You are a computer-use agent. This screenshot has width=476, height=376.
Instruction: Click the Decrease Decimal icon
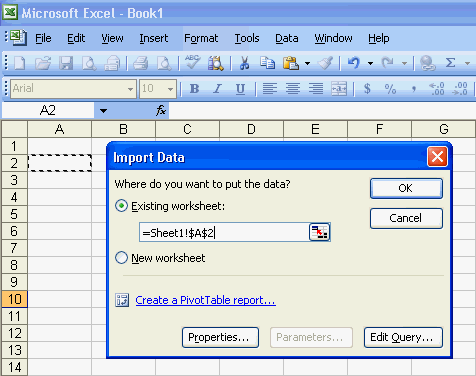tap(460, 89)
